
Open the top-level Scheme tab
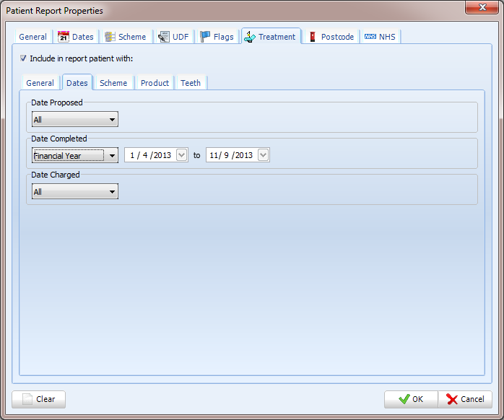(x=126, y=37)
